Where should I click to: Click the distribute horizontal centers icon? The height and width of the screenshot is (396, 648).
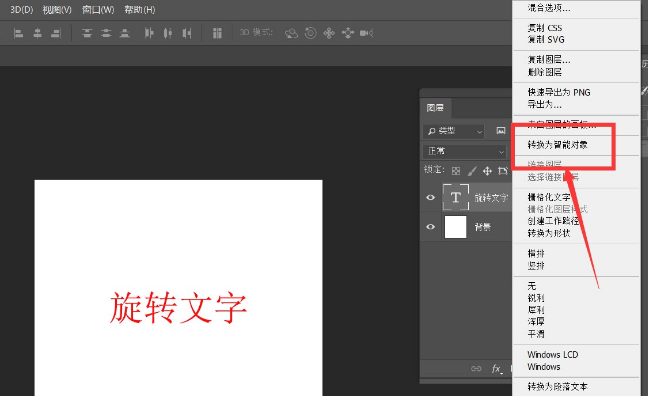[168, 33]
